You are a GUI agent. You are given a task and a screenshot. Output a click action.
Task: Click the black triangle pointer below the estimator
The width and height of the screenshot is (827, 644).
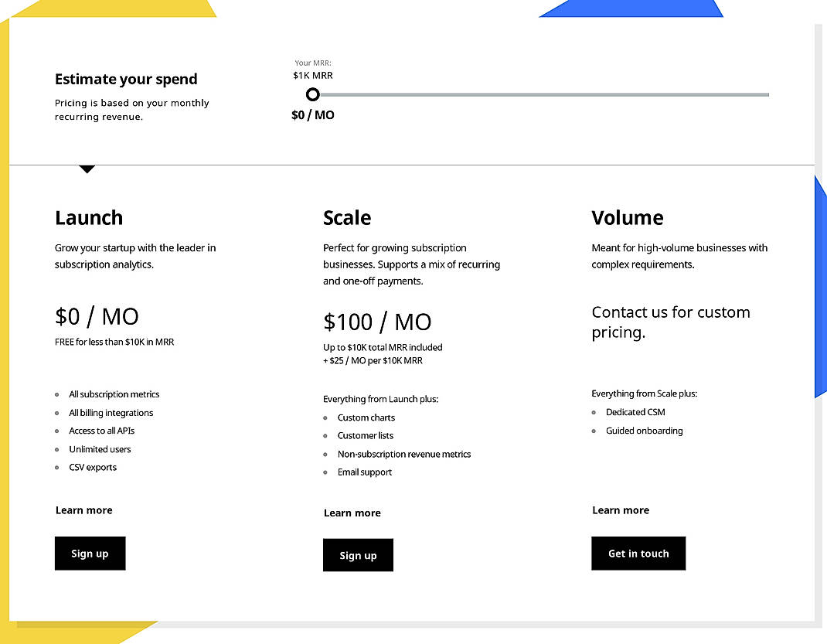(x=87, y=169)
